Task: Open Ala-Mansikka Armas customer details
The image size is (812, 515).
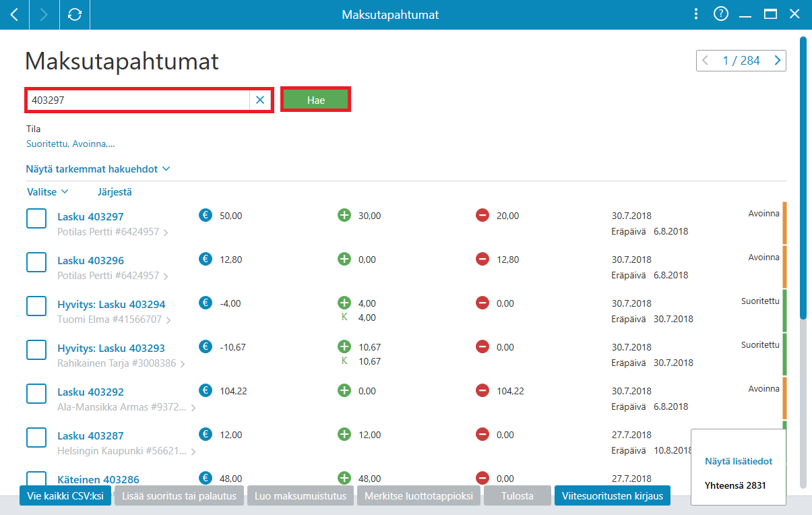Action: pos(127,407)
